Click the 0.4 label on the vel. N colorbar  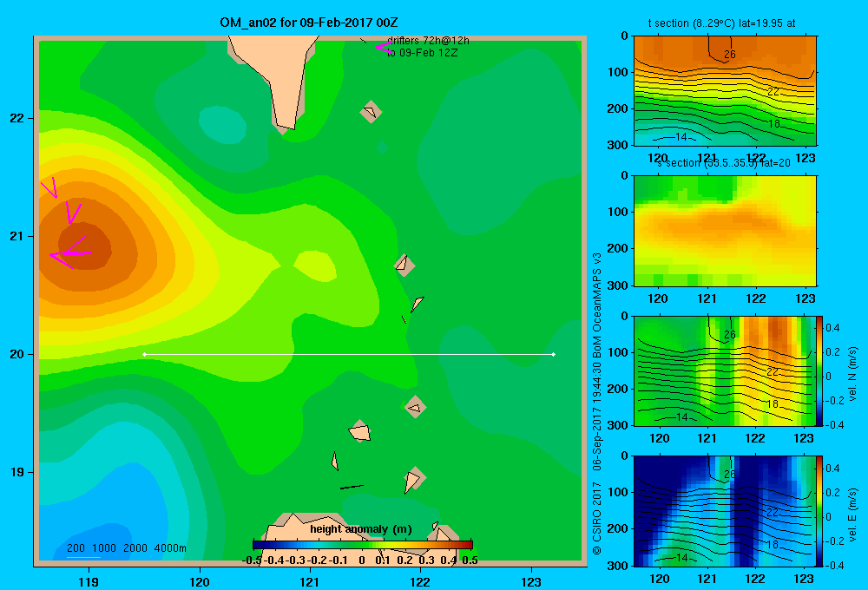(x=832, y=328)
